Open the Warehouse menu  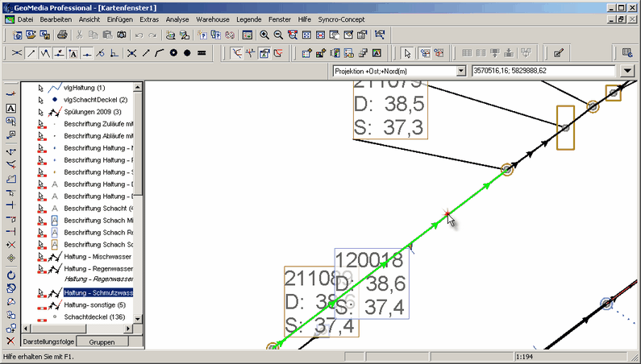coord(210,18)
